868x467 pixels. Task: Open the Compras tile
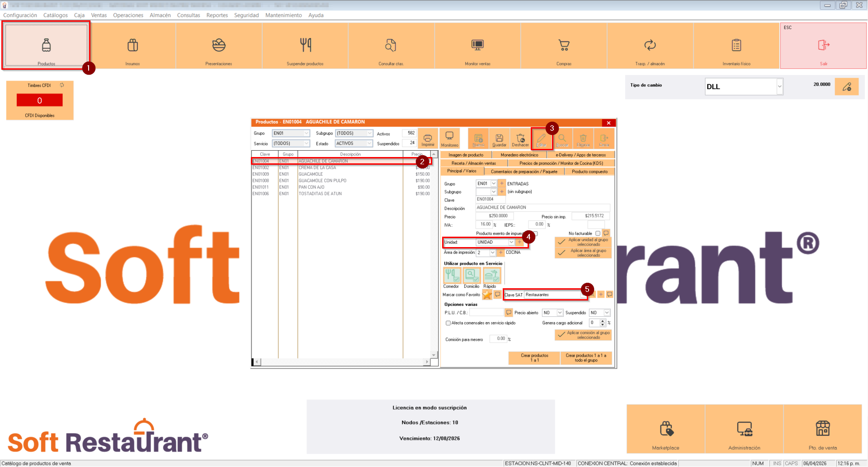pos(564,45)
